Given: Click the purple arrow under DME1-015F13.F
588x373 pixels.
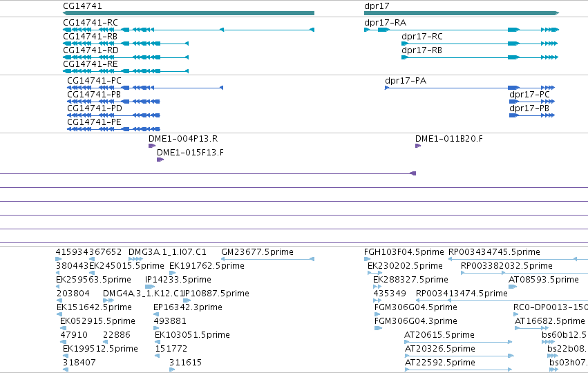Looking at the screenshot, I should click(160, 160).
